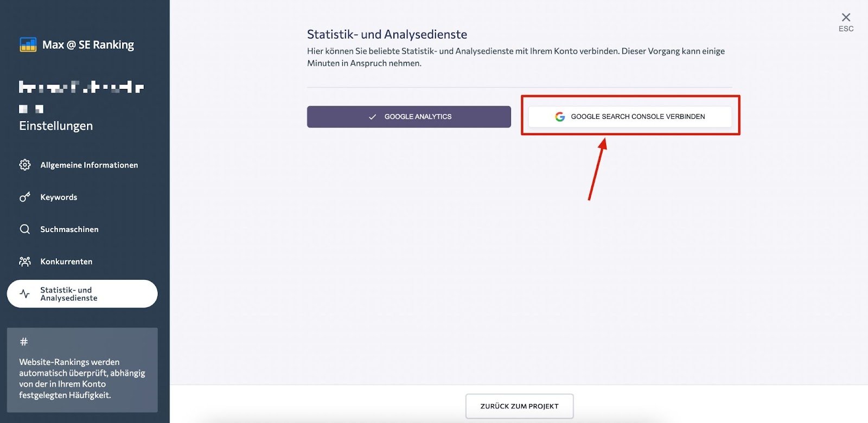
Task: Connect Google Search Console
Action: pyautogui.click(x=630, y=117)
